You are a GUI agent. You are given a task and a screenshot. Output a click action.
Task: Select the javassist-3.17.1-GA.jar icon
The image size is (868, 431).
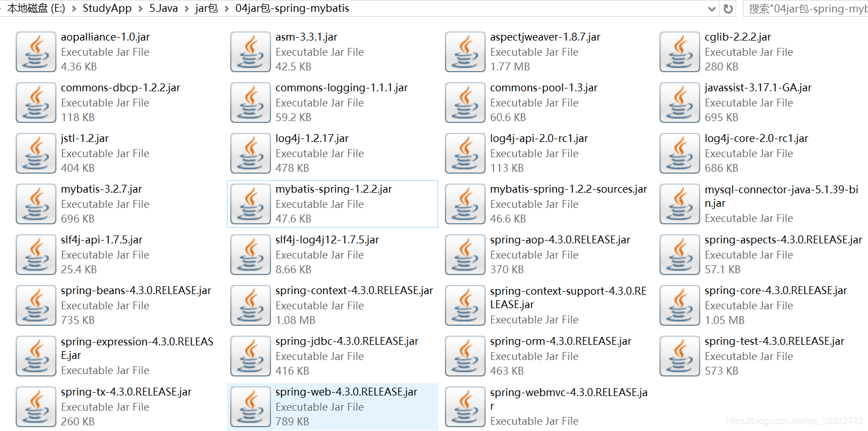pos(680,103)
